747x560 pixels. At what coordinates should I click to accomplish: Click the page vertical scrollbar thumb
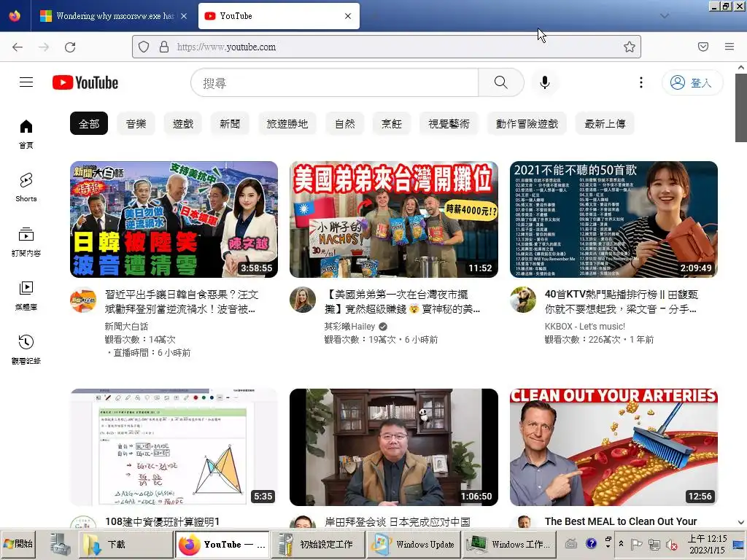pyautogui.click(x=741, y=108)
